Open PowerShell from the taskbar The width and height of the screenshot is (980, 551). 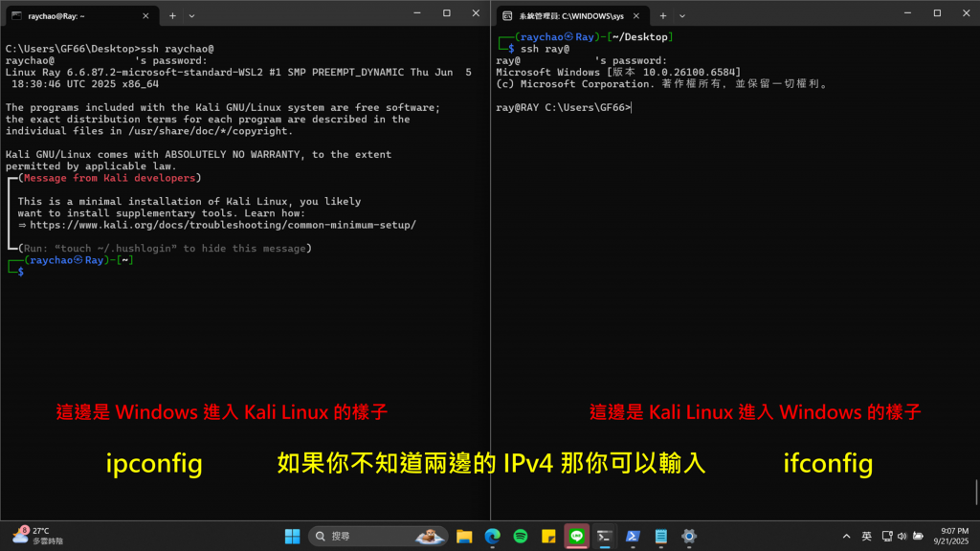[x=633, y=536]
